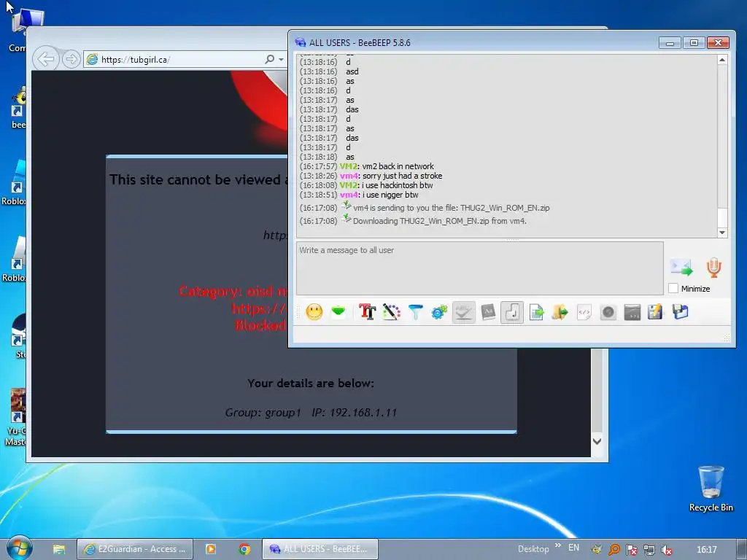The width and height of the screenshot is (747, 560).
Task: Click the gray dictionary book icon
Action: pos(488,312)
